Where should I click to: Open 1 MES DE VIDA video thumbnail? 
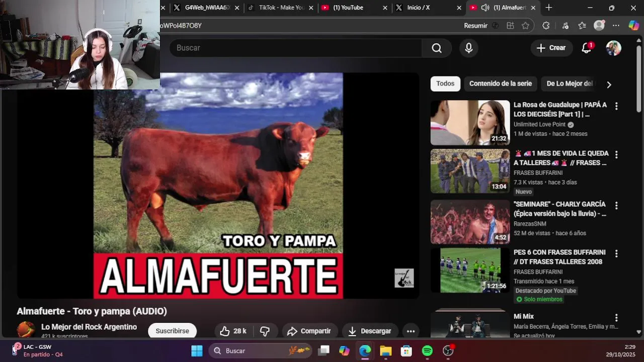[470, 171]
